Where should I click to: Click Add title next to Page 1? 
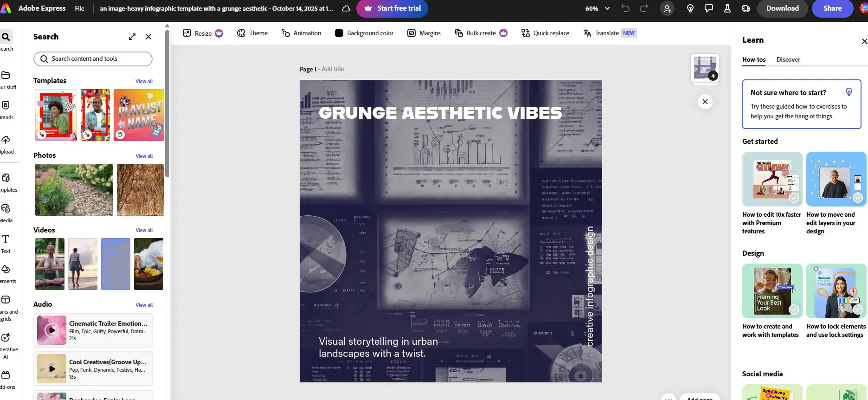point(333,69)
